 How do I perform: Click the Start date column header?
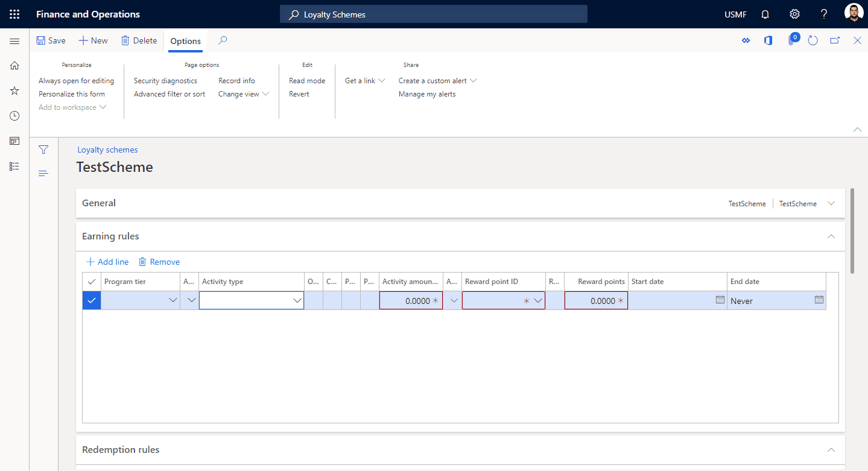point(677,282)
